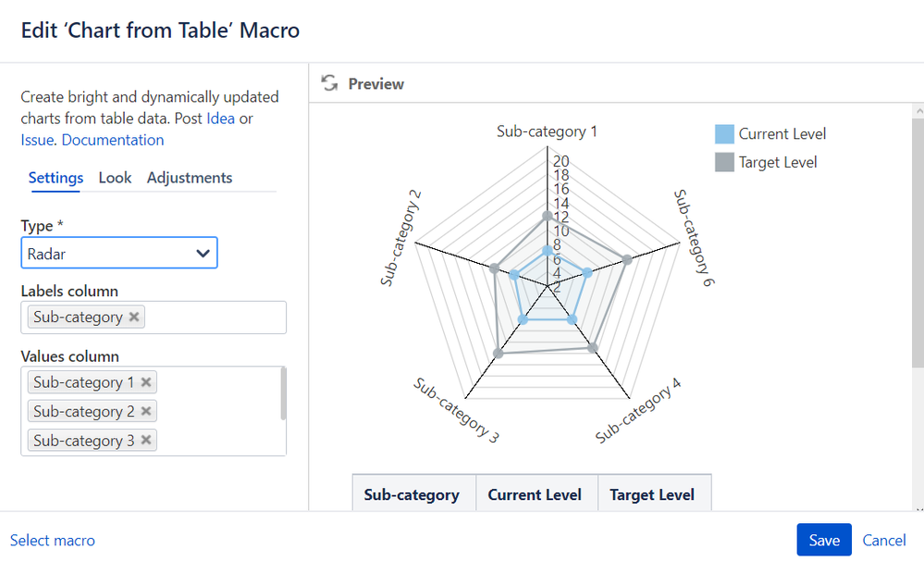
Task: Open the Idea link
Action: [220, 118]
